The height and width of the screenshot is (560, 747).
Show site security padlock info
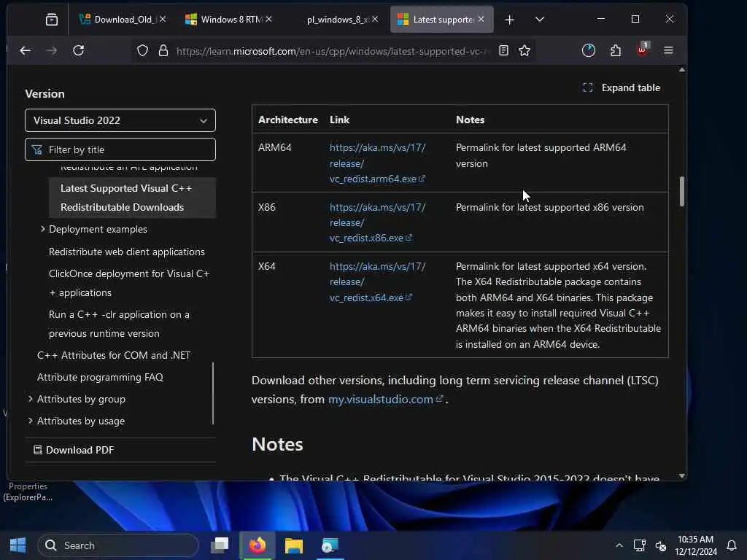coord(163,50)
